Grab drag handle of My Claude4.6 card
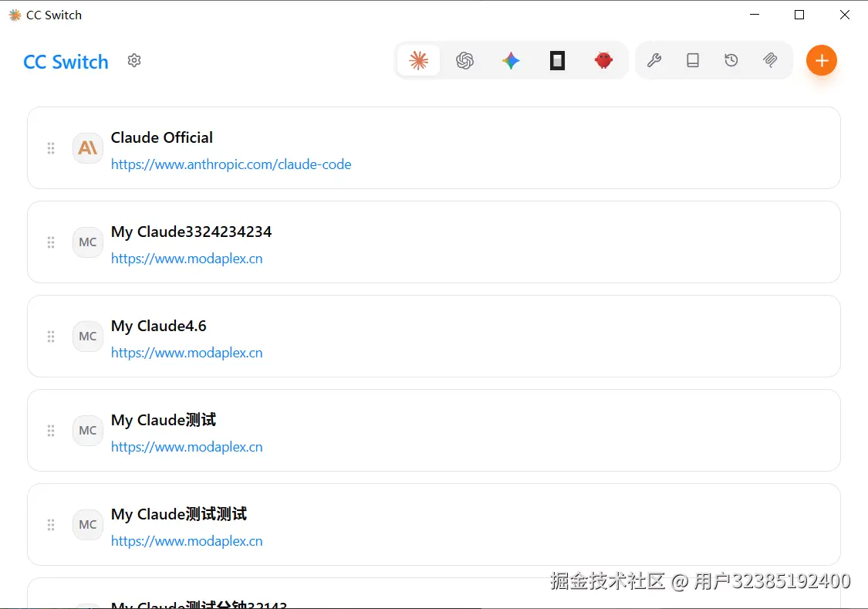 coord(51,337)
